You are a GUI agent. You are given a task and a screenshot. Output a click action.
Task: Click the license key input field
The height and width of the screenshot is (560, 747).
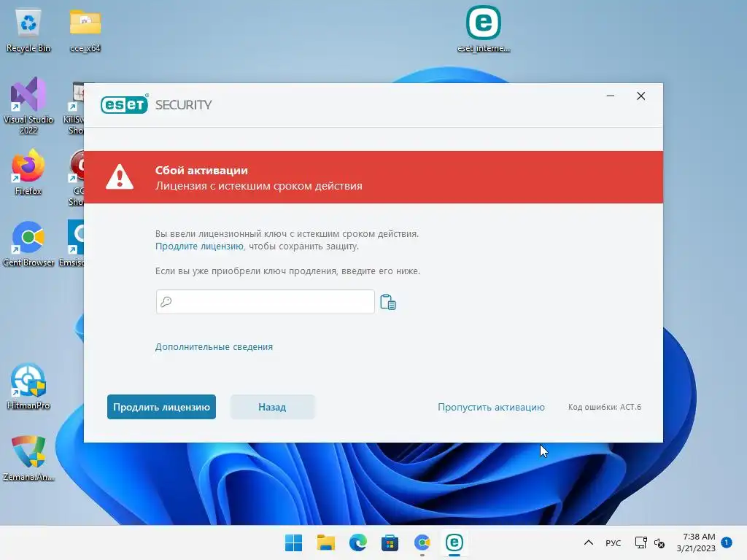click(266, 302)
